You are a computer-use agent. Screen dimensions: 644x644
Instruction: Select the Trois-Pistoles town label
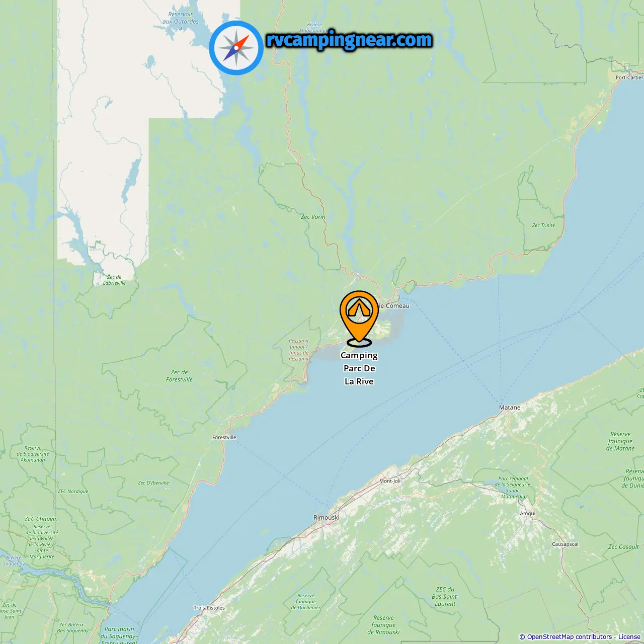[209, 608]
